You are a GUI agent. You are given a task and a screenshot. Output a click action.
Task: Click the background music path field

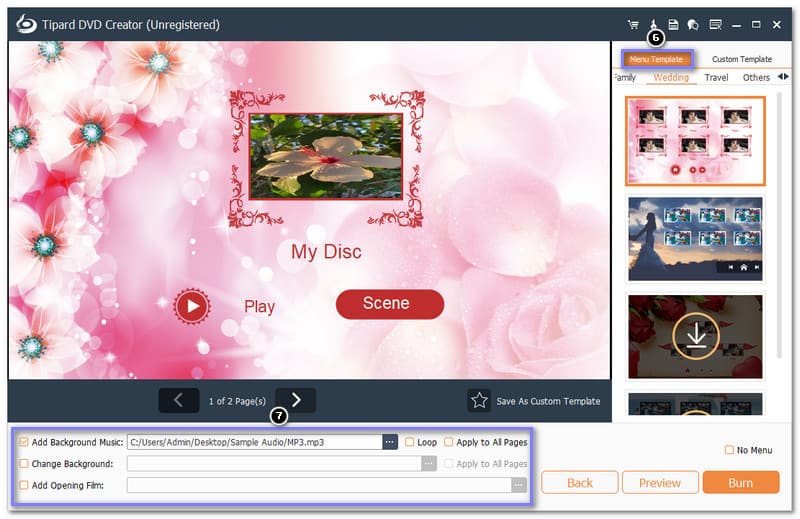pyautogui.click(x=255, y=442)
